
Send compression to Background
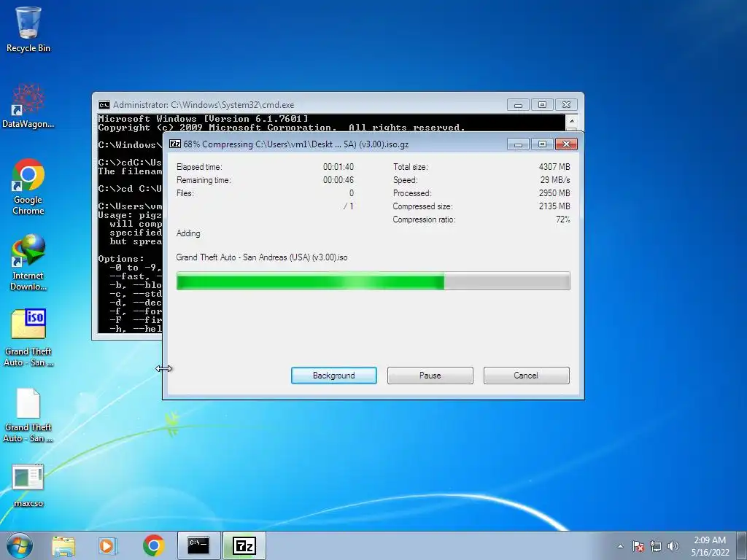[334, 376]
